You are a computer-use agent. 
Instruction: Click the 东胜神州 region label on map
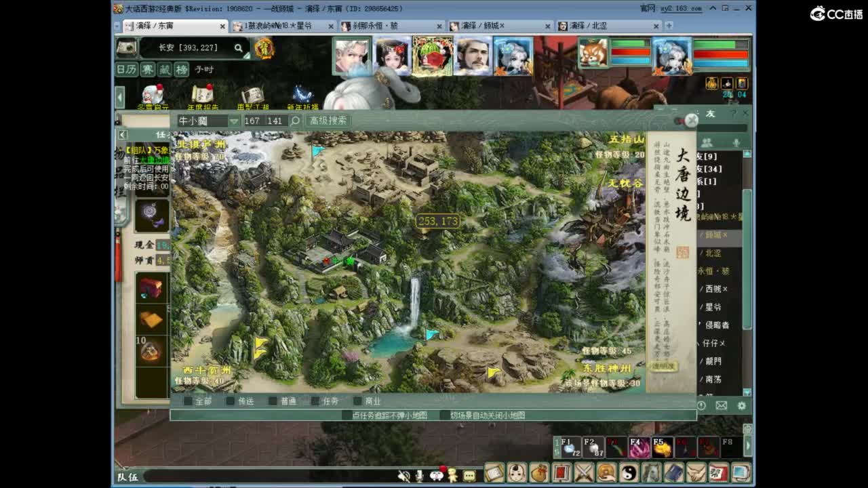(x=608, y=369)
